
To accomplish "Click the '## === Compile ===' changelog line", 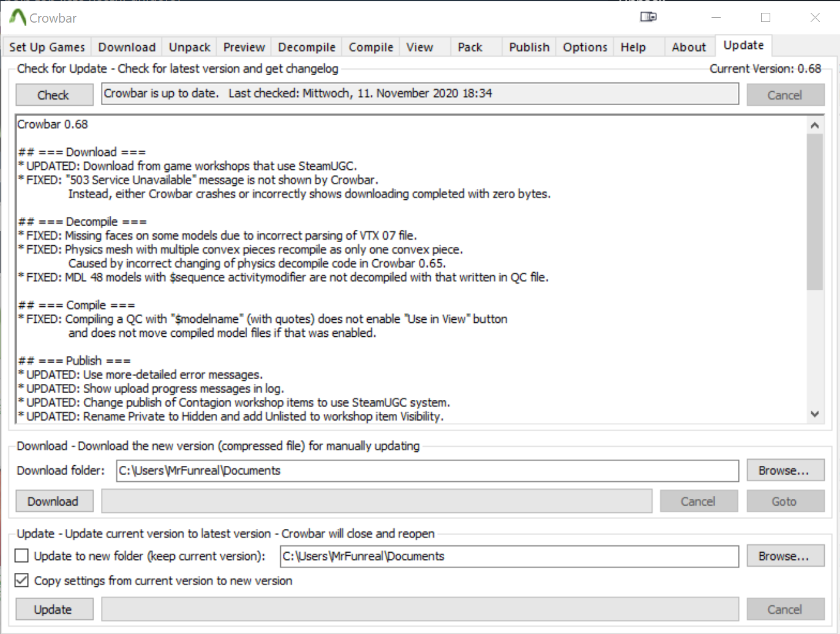I will [76, 305].
